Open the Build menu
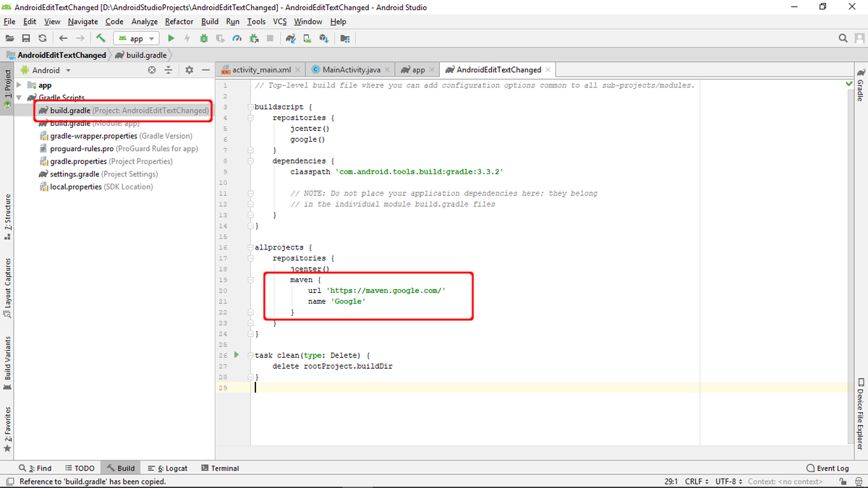868x488 pixels. (210, 22)
